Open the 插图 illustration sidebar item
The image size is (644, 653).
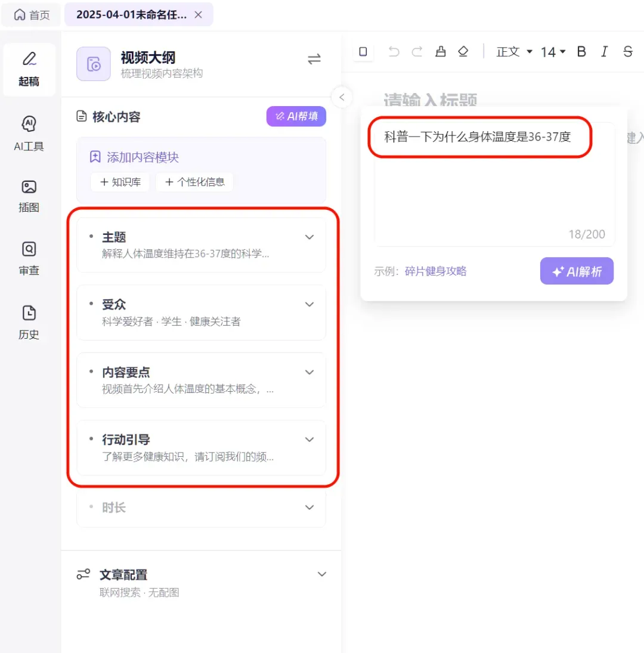(29, 196)
